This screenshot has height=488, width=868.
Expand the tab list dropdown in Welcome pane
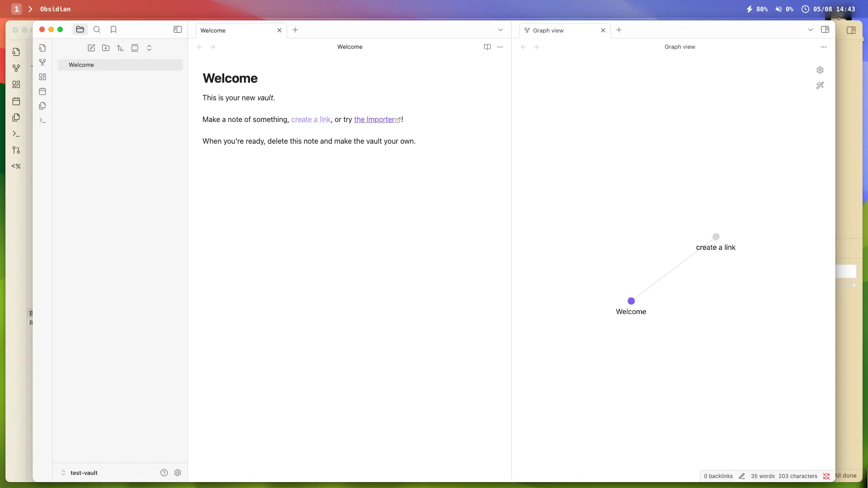click(500, 30)
